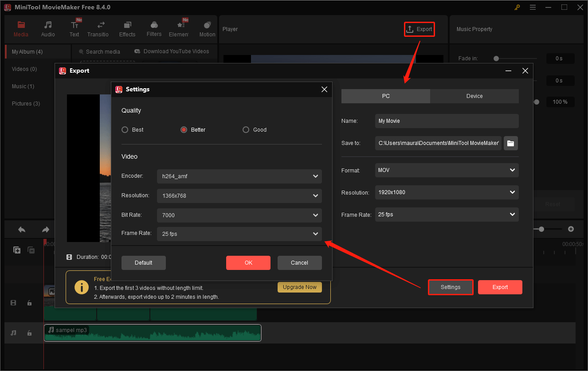Click the Upgrade Now button
588x371 pixels.
(x=299, y=287)
